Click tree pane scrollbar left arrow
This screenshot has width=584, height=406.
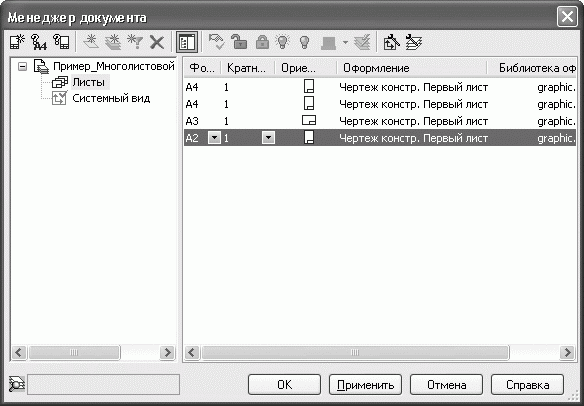pyautogui.click(x=19, y=352)
